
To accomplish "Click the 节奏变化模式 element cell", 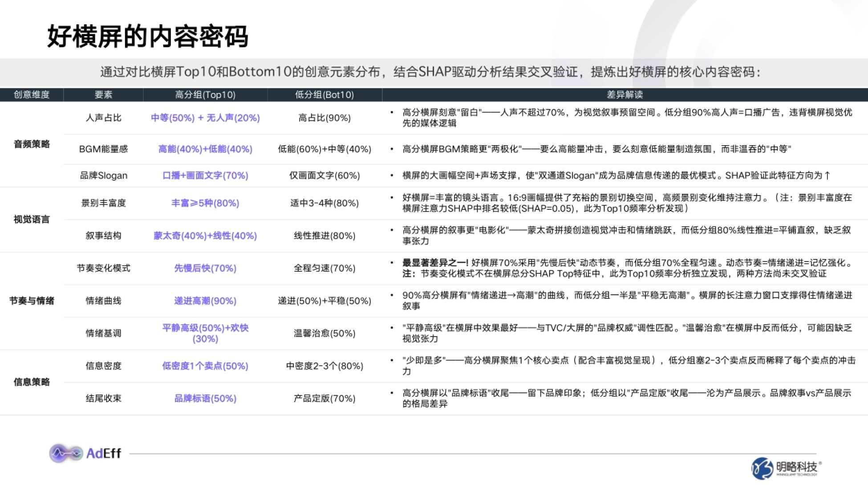I will (103, 268).
